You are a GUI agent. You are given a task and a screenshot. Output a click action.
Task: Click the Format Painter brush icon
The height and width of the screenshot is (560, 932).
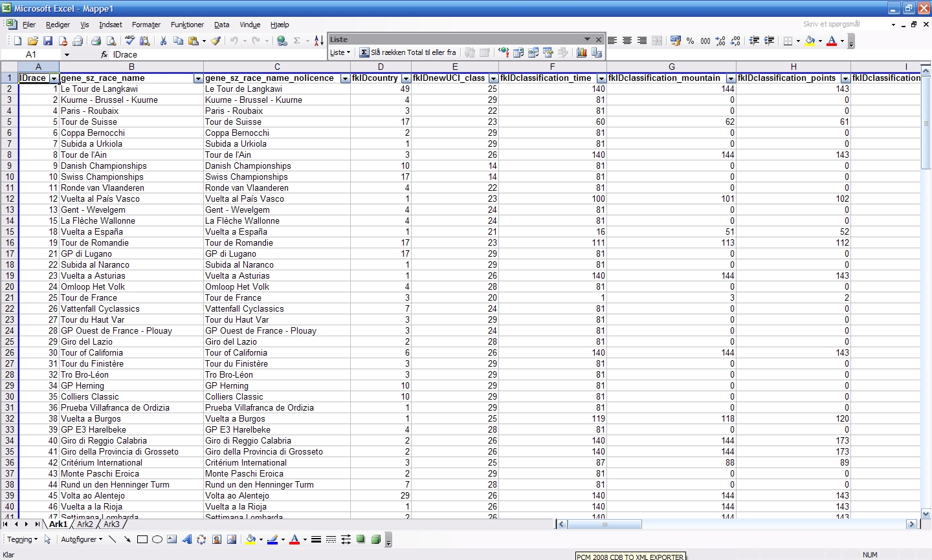point(216,41)
